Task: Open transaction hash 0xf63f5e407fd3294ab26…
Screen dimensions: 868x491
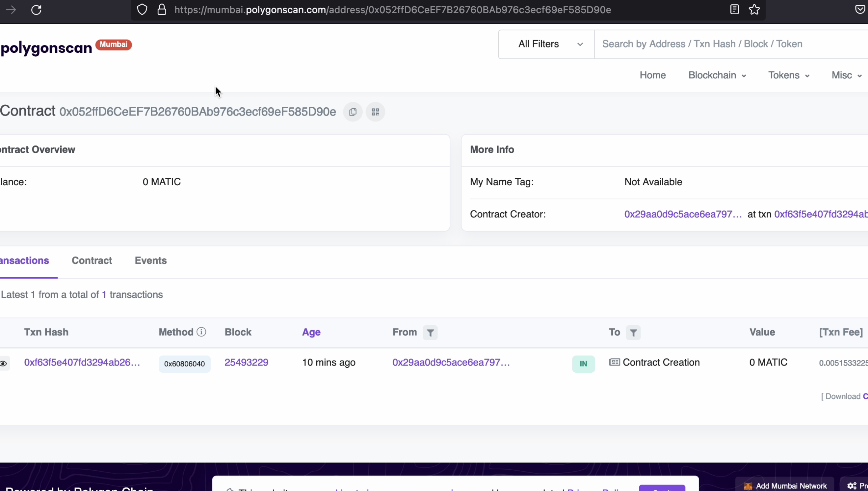Action: (82, 362)
